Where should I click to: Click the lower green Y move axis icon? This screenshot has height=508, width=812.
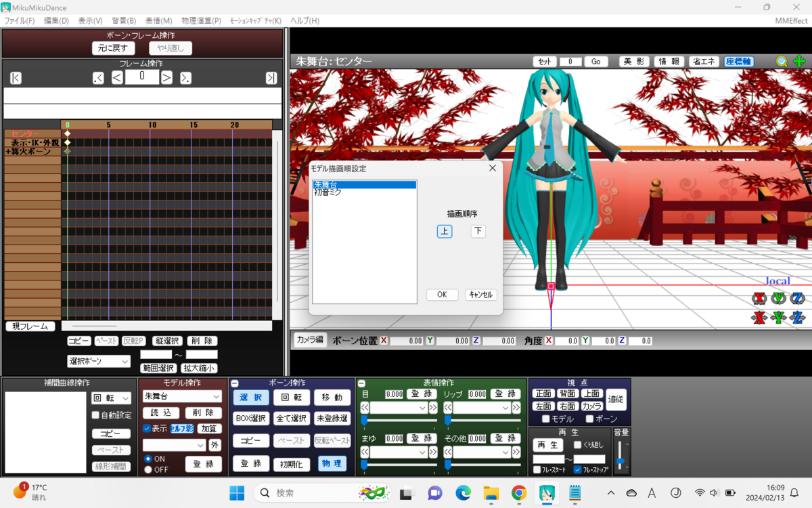tap(779, 317)
